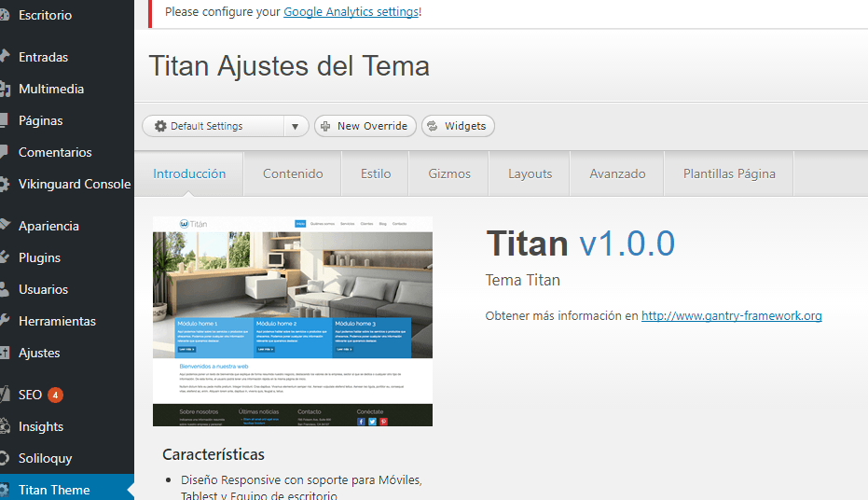868x500 pixels.
Task: Open the Plantillas Página tab
Action: pyautogui.click(x=729, y=174)
